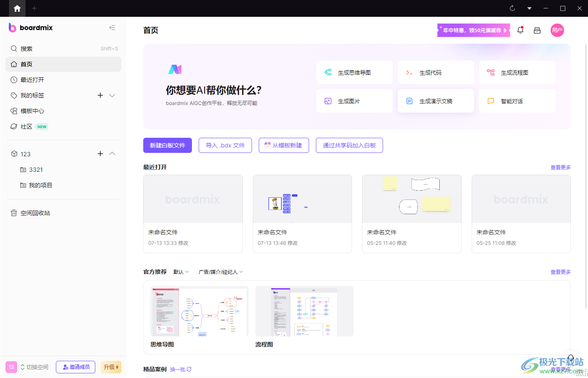Click 生成演示文稿 AI card

436,101
